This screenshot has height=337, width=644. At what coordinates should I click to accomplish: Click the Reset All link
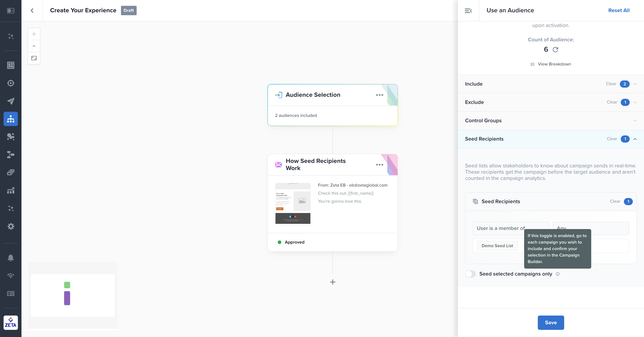(x=619, y=11)
